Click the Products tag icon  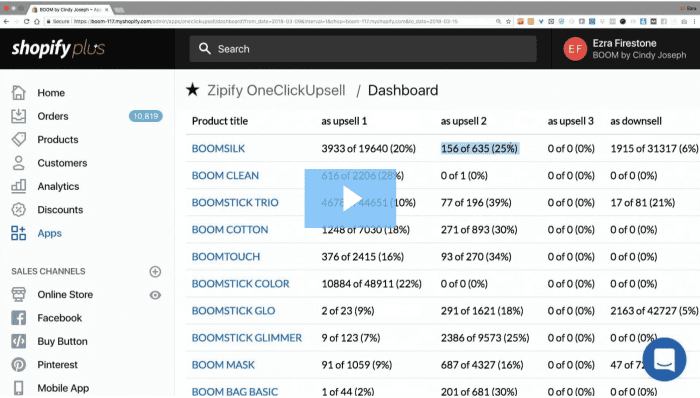click(19, 139)
